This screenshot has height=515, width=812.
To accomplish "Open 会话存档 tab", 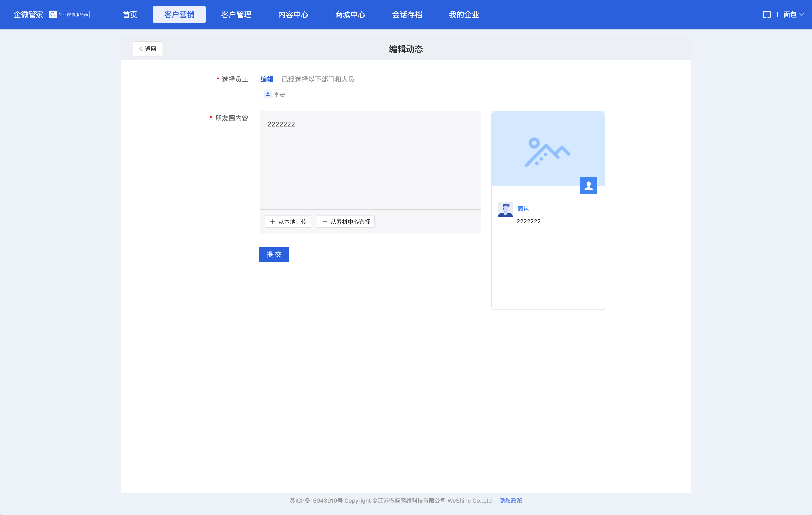I will tap(407, 14).
